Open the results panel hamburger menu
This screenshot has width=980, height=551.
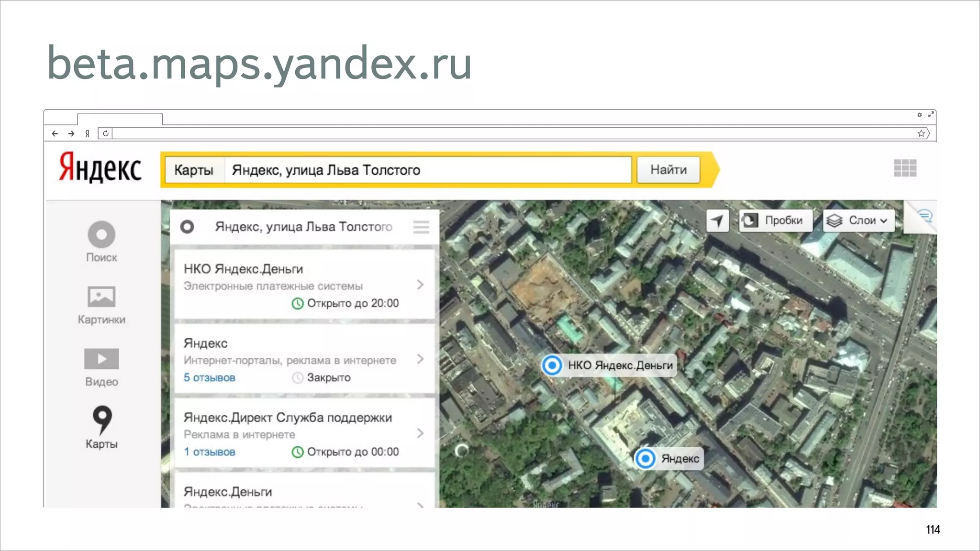(x=421, y=227)
